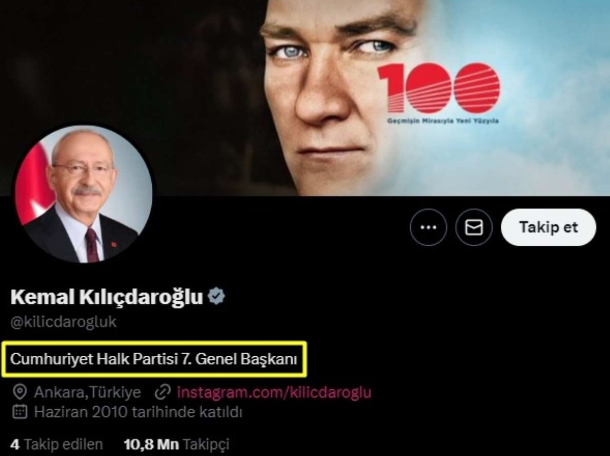Viewport: 610px width, 456px height.
Task: Open the three-dot more options menu
Action: [x=428, y=227]
